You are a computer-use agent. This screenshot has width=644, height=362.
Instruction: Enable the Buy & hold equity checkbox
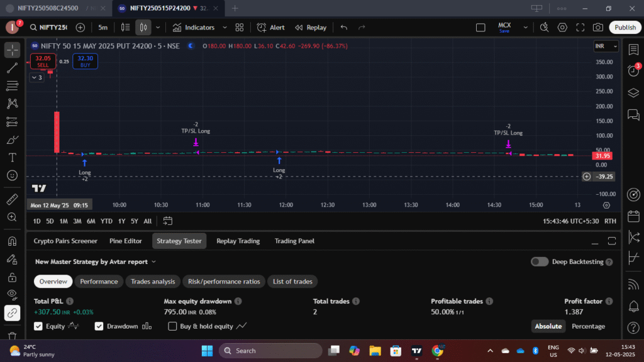(172, 326)
